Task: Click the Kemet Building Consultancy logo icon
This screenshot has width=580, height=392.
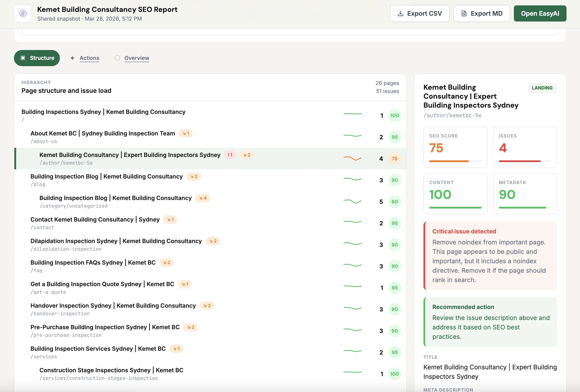Action: pyautogui.click(x=23, y=13)
